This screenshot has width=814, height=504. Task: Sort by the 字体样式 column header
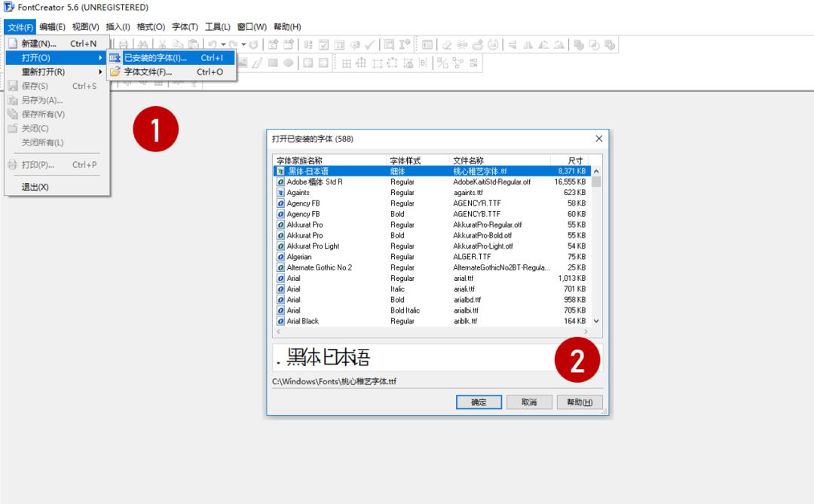[x=418, y=160]
